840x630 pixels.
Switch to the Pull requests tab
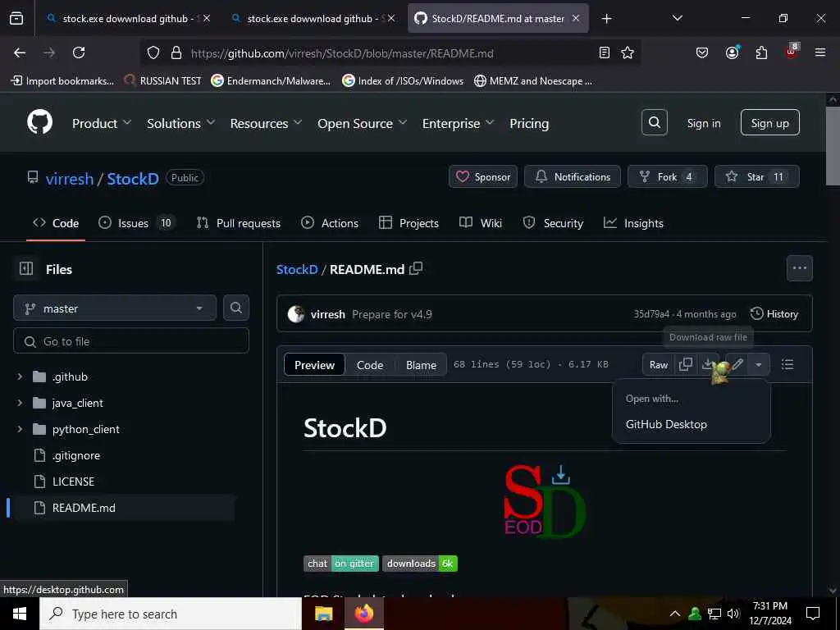coord(239,223)
